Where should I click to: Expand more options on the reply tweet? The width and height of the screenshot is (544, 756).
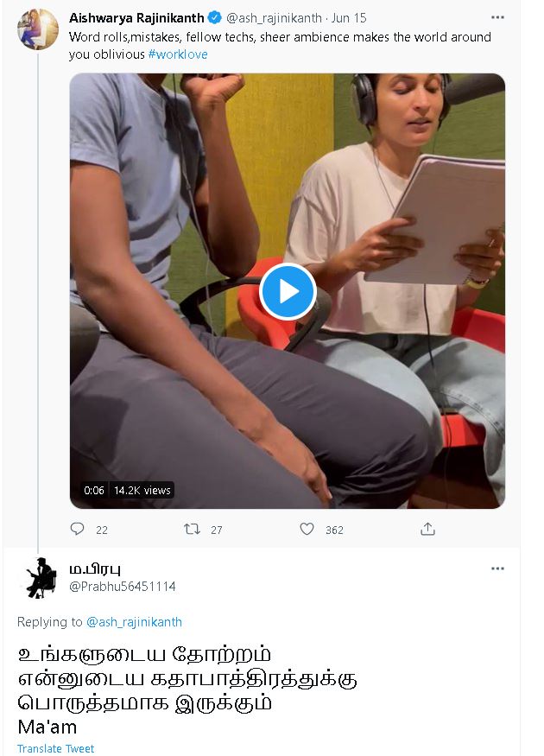pos(497,569)
